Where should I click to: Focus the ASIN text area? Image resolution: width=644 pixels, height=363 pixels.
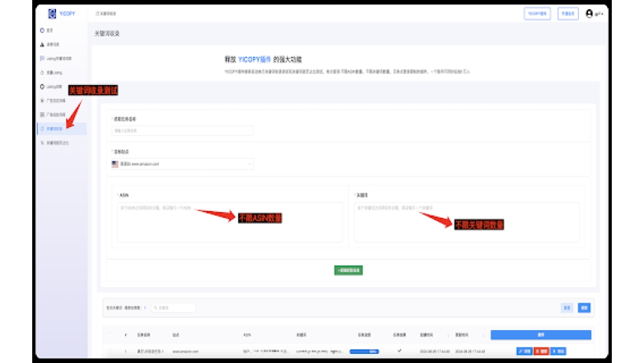230,222
